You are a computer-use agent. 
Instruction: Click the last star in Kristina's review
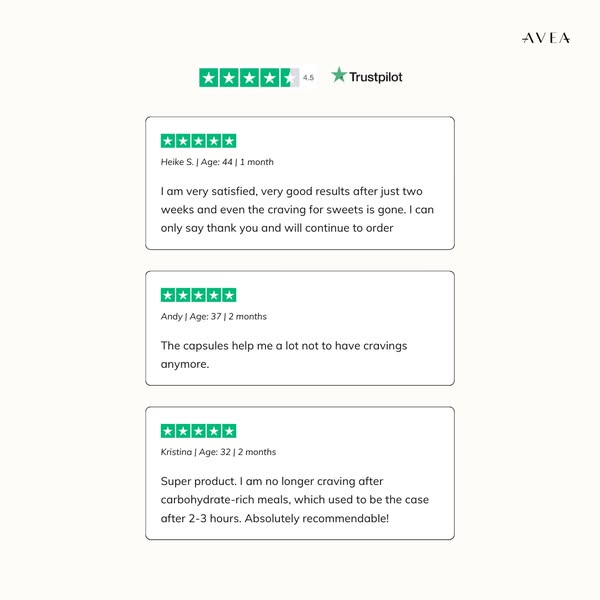[229, 431]
